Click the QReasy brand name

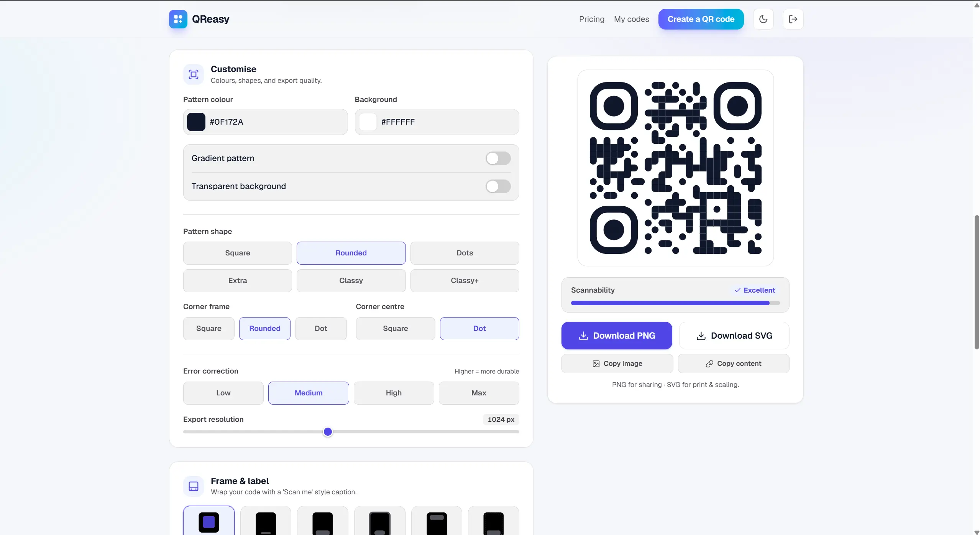[210, 19]
